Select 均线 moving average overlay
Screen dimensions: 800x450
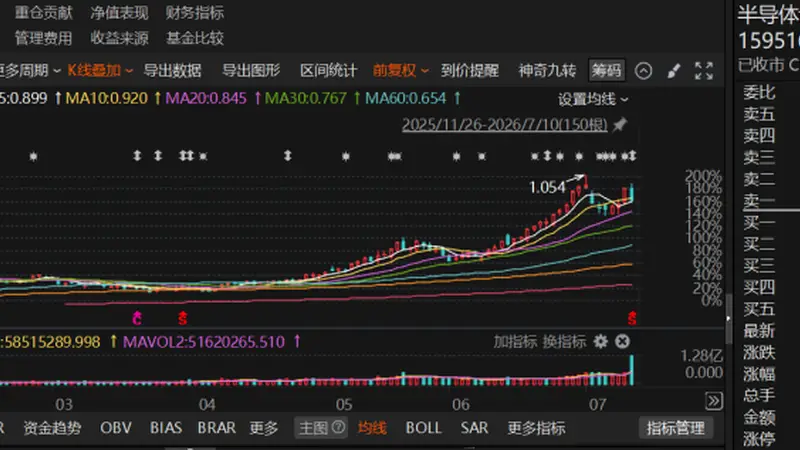(372, 428)
